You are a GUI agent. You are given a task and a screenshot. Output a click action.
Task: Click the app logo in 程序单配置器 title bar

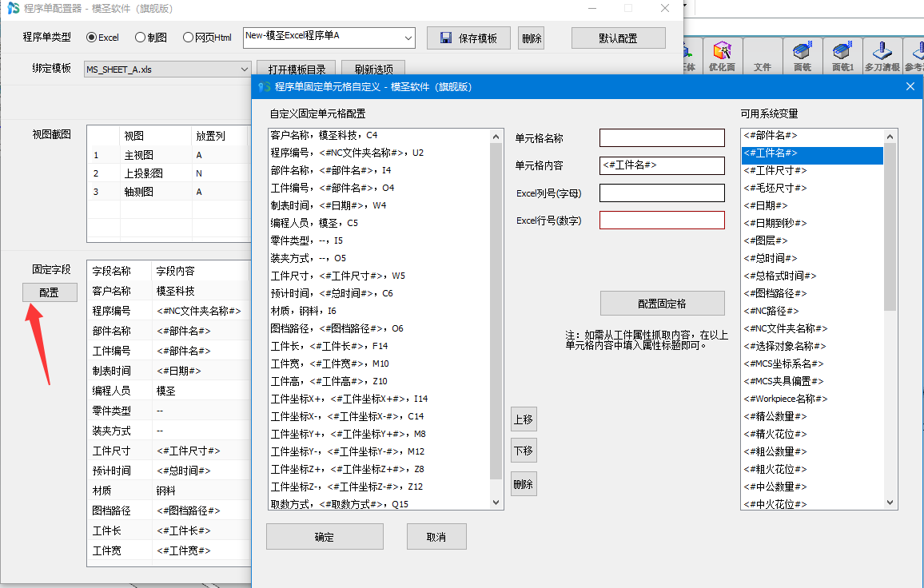click(13, 8)
